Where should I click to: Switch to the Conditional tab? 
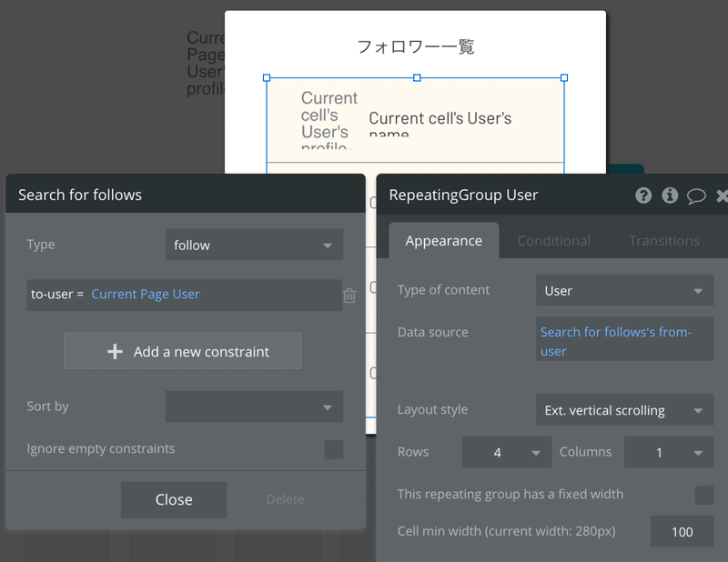pyautogui.click(x=554, y=241)
